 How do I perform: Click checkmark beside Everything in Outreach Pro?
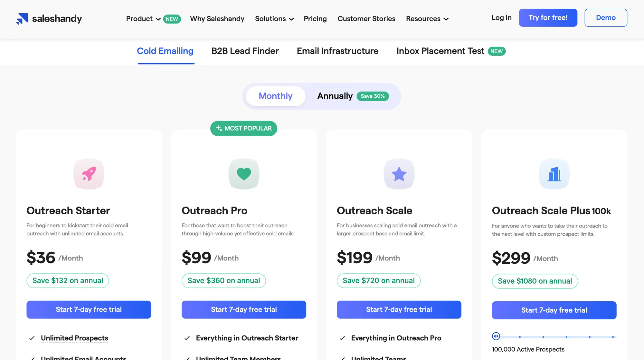[x=342, y=338]
